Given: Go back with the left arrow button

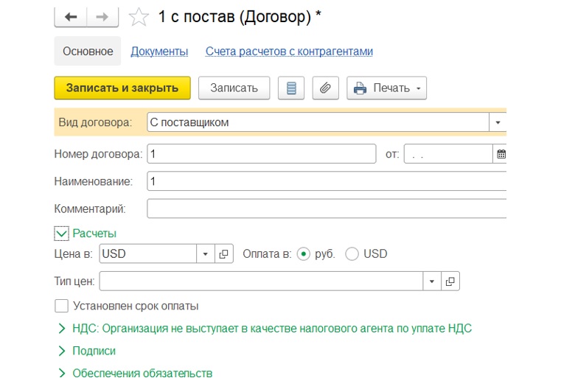Looking at the screenshot, I should pyautogui.click(x=71, y=17).
